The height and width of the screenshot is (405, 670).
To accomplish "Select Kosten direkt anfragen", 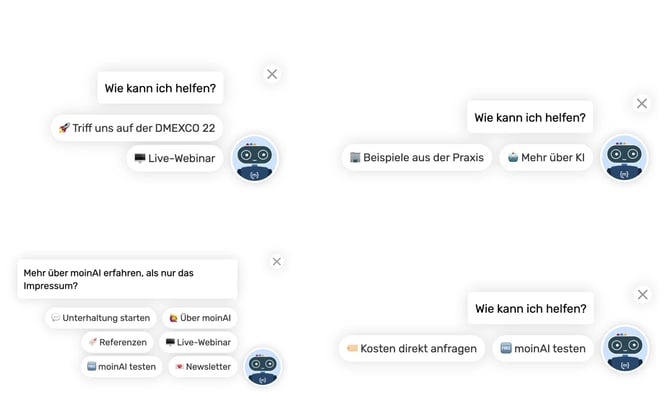I will 411,348.
